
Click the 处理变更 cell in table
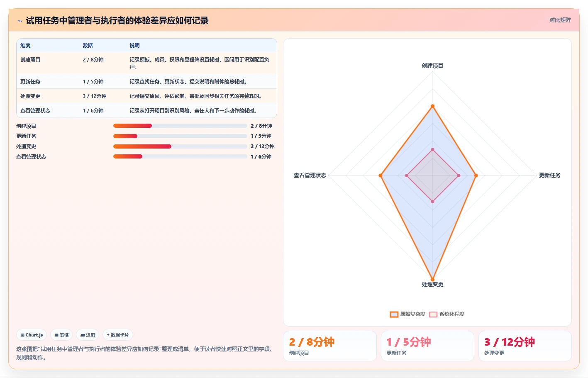[30, 96]
